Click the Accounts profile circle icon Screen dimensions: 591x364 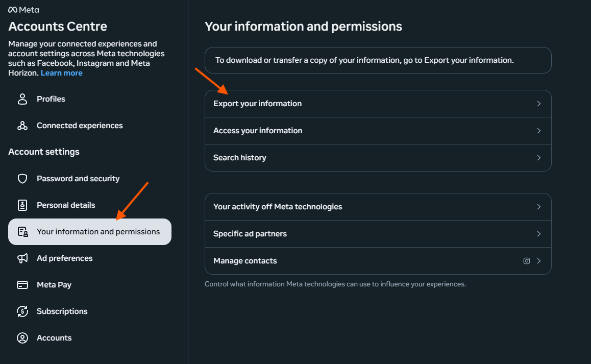22,338
